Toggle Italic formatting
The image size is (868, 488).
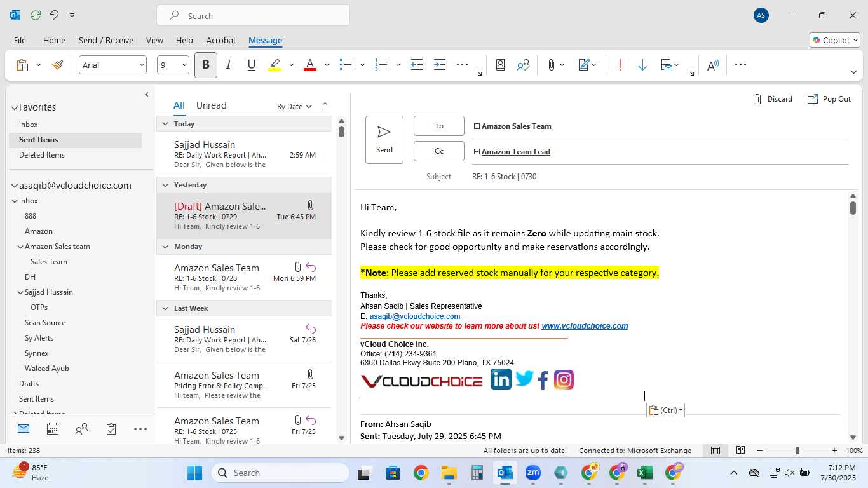pyautogui.click(x=229, y=65)
